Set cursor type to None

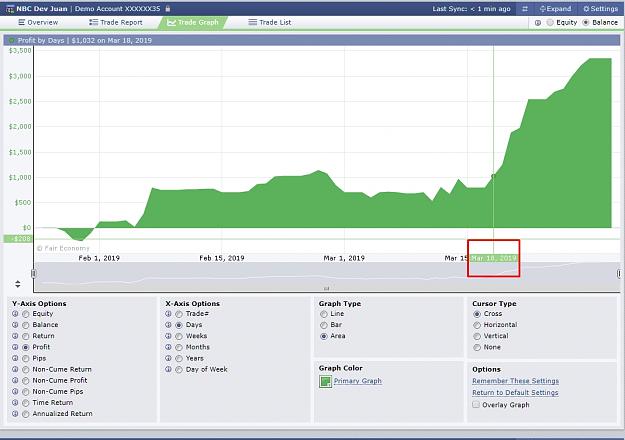pyautogui.click(x=477, y=348)
